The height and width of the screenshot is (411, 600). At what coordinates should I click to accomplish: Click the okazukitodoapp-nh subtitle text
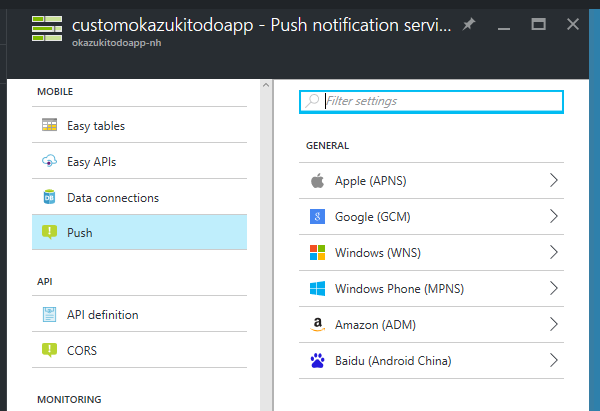[117, 43]
